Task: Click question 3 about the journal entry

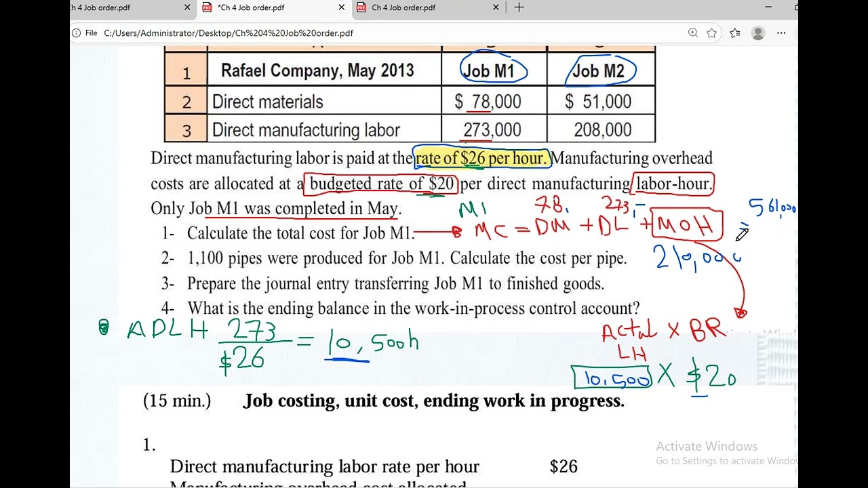Action: pyautogui.click(x=382, y=283)
